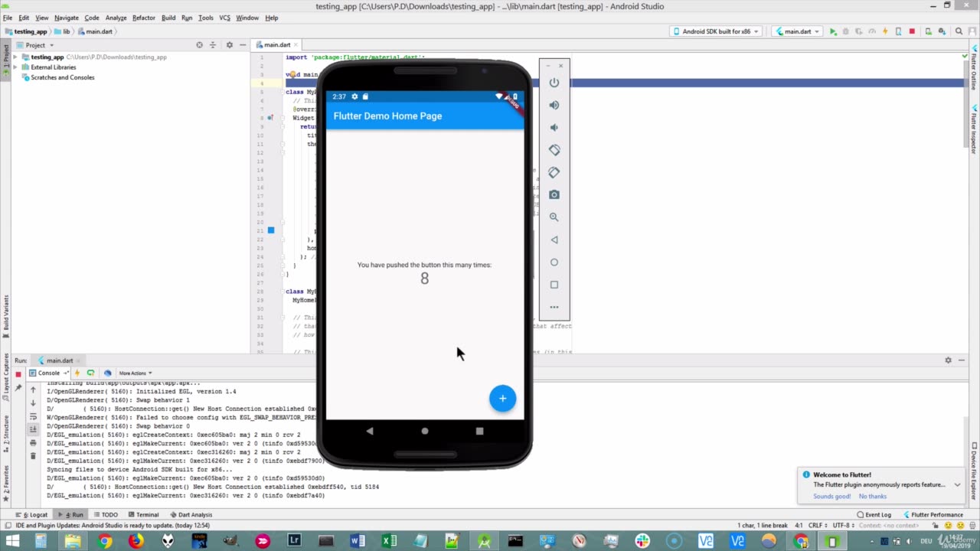Take an emulator screenshot with camera icon
Screen dimensions: 980x551
point(554,194)
